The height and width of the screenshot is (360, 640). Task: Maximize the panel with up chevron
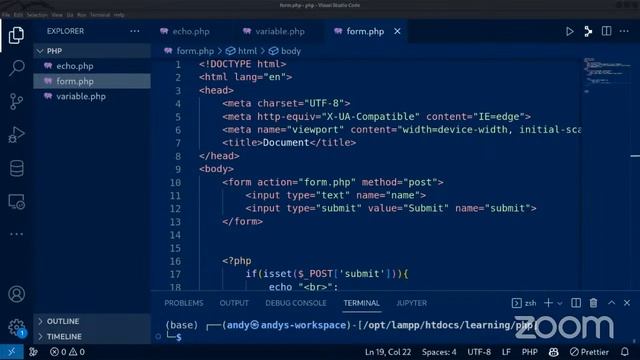tap(611, 303)
